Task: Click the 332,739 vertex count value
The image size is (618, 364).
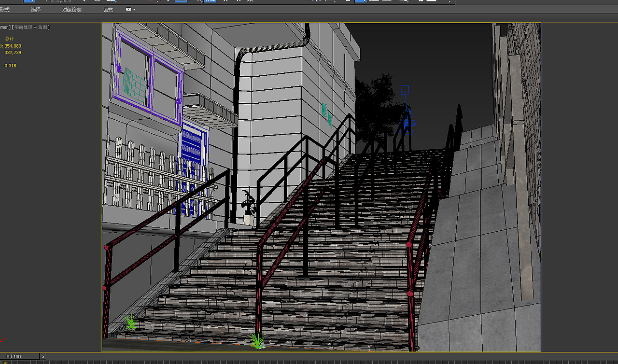Action: pyautogui.click(x=13, y=52)
